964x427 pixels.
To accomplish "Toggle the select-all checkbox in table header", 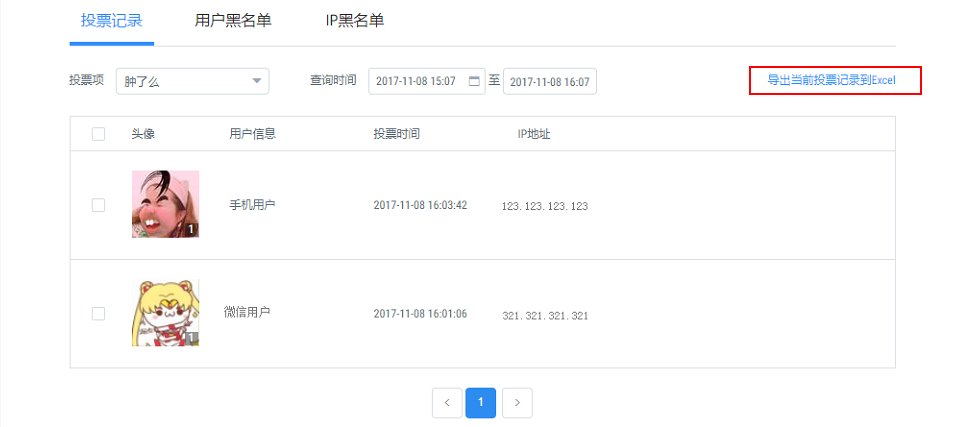I will coord(98,134).
